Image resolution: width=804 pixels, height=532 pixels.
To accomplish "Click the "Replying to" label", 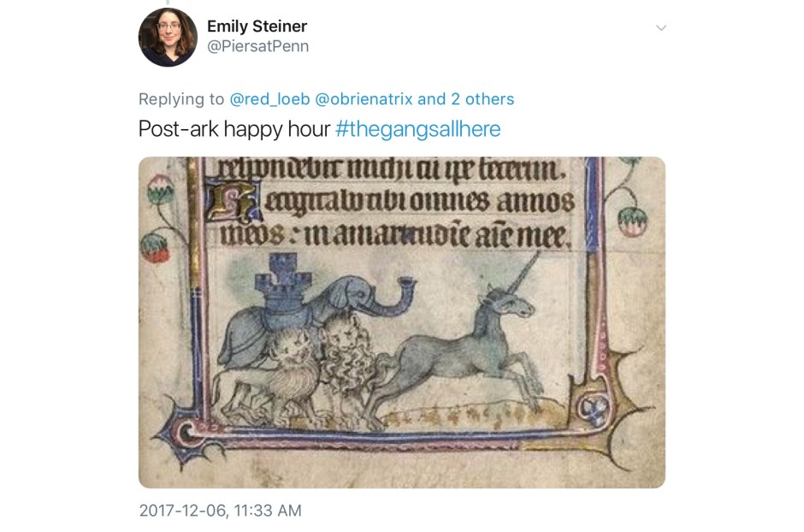I will 181,99.
